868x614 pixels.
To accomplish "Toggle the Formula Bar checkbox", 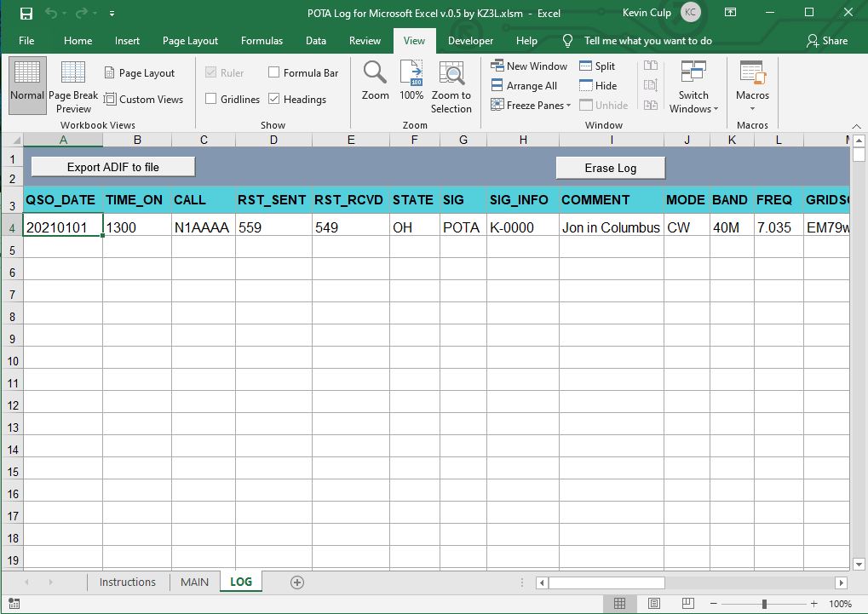I will point(273,72).
